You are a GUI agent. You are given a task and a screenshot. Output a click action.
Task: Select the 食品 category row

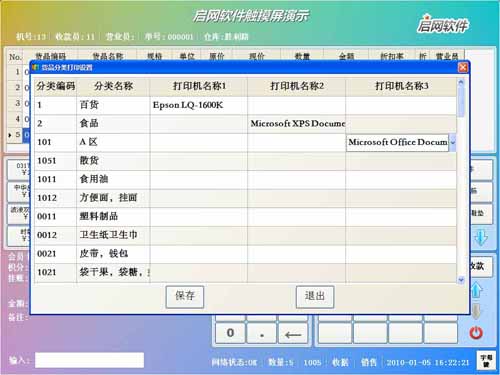[245, 124]
